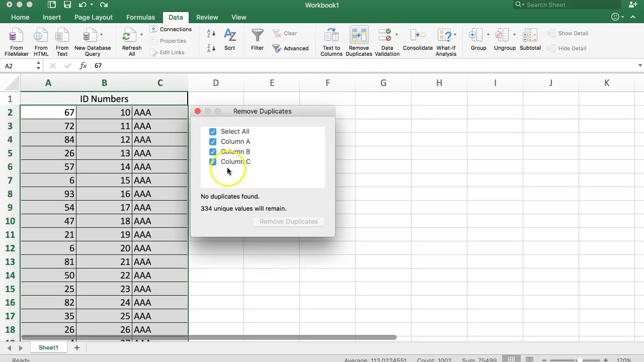The image size is (644, 362).
Task: Switch to the Review tab
Action: click(x=207, y=17)
